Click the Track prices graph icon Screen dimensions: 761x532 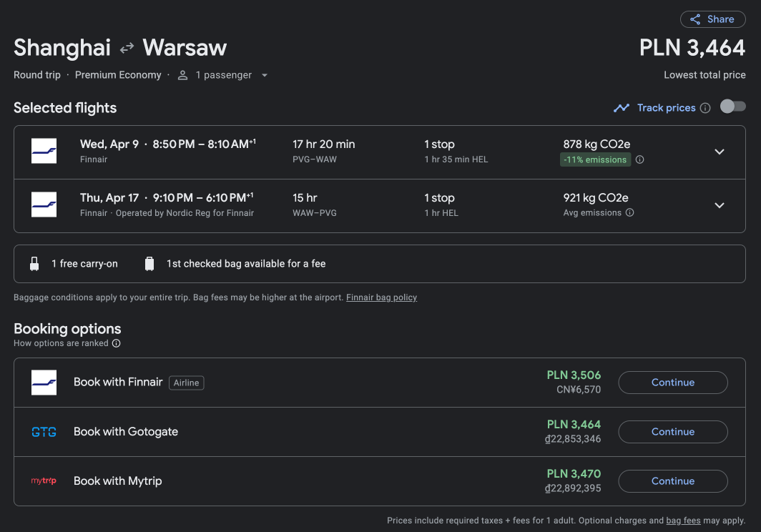tap(622, 108)
